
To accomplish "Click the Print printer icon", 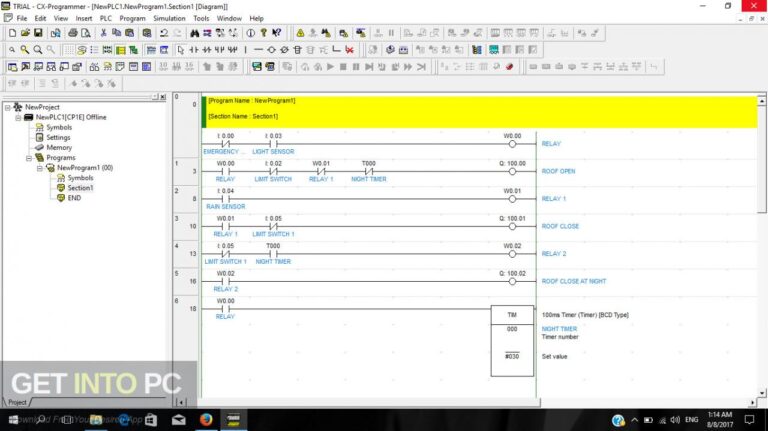I will coord(72,33).
